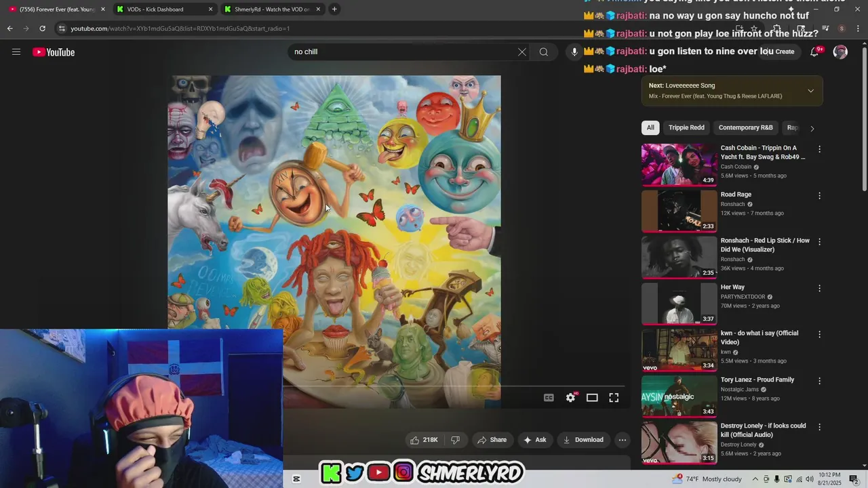The height and width of the screenshot is (488, 868).
Task: Start voice search with microphone icon
Action: (574, 52)
